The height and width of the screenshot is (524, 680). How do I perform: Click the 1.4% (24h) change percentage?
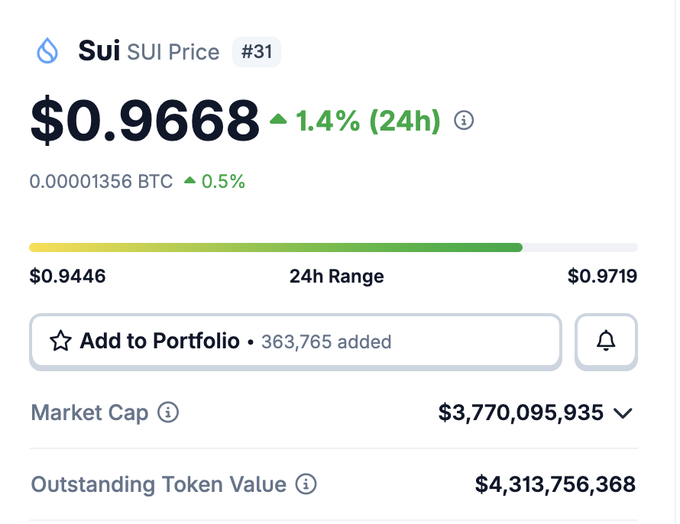(368, 121)
